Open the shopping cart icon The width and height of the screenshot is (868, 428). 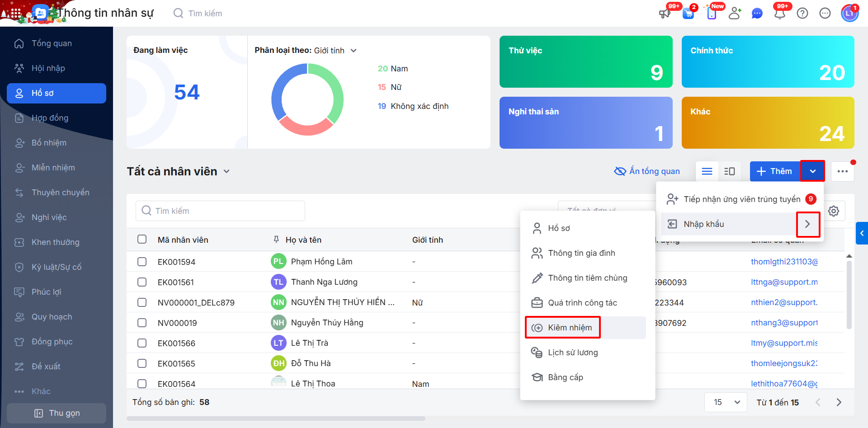(x=688, y=14)
